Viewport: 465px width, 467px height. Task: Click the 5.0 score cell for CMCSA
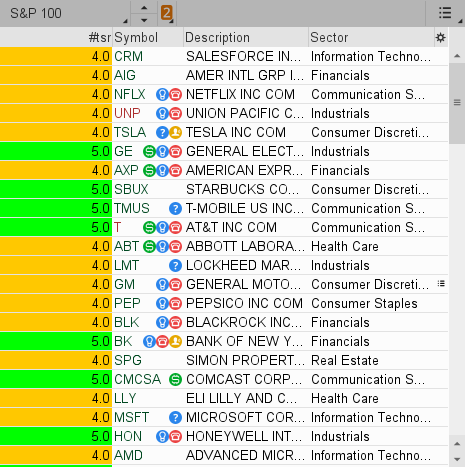(56, 379)
